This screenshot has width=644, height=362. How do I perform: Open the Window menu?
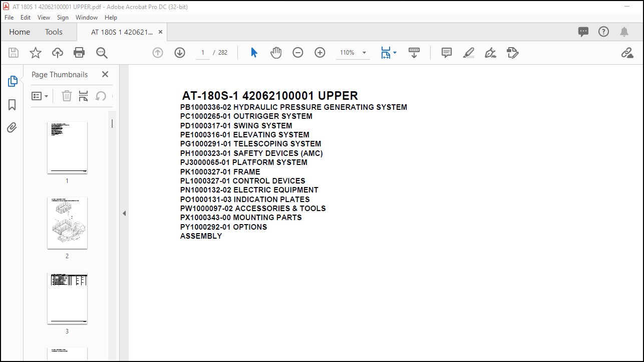[x=87, y=17]
